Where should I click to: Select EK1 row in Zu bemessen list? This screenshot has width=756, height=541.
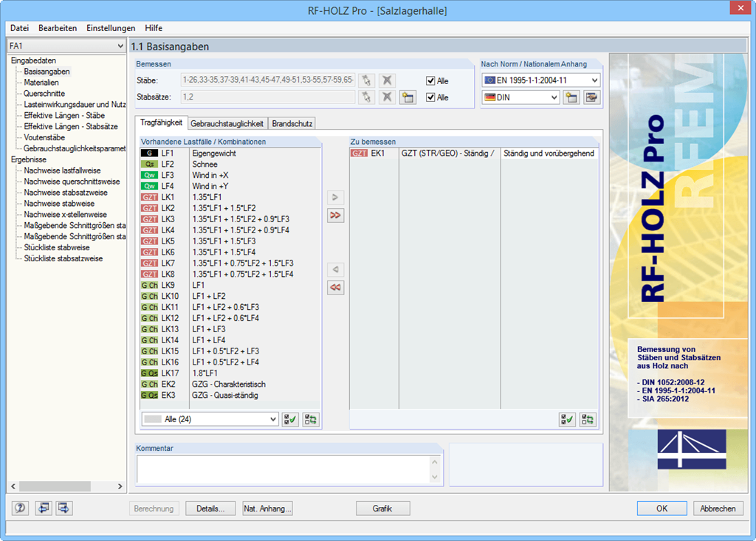point(473,154)
